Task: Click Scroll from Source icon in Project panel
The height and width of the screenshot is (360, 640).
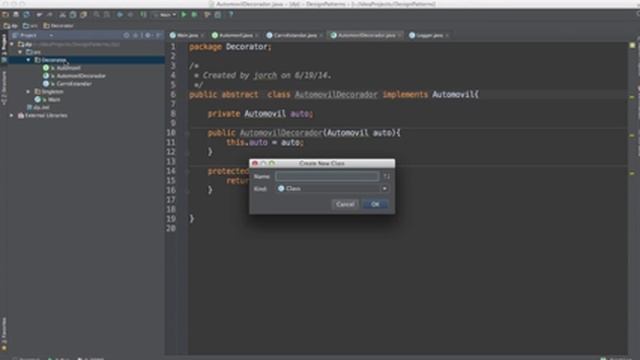Action: [x=127, y=36]
